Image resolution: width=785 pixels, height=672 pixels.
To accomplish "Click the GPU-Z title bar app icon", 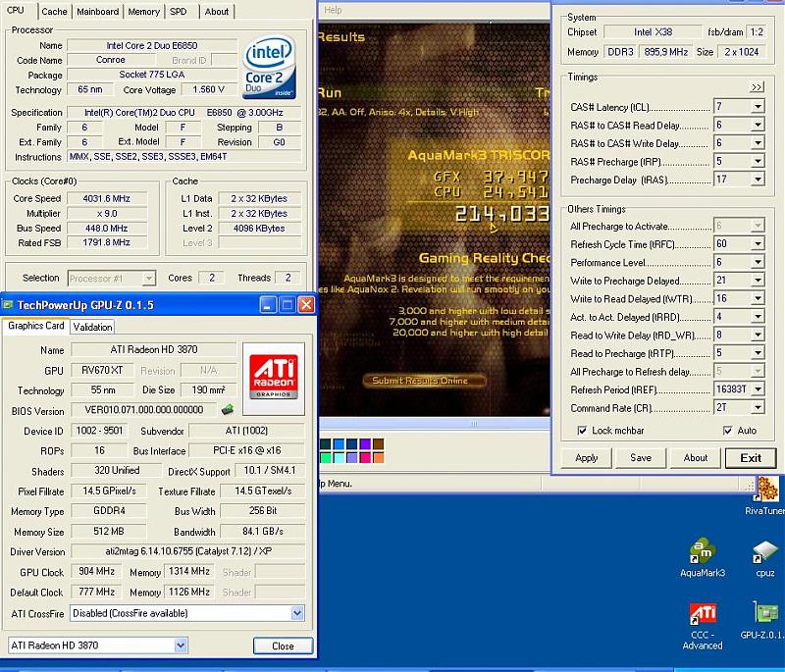I will point(7,304).
